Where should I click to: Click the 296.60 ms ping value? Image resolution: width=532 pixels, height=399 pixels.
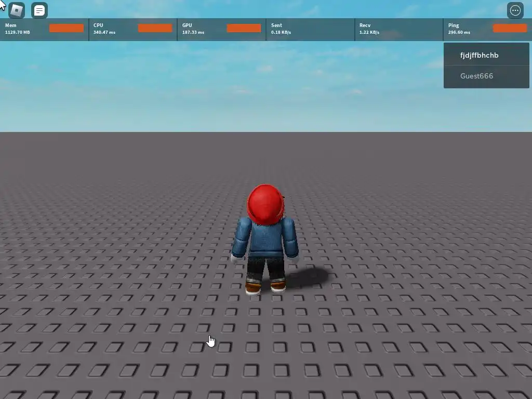pyautogui.click(x=459, y=32)
